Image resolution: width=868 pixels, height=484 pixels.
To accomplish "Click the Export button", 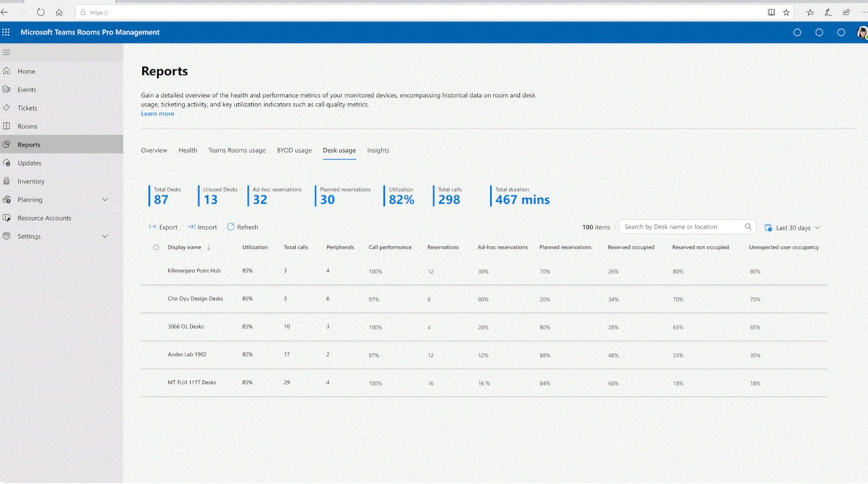I will tap(164, 227).
